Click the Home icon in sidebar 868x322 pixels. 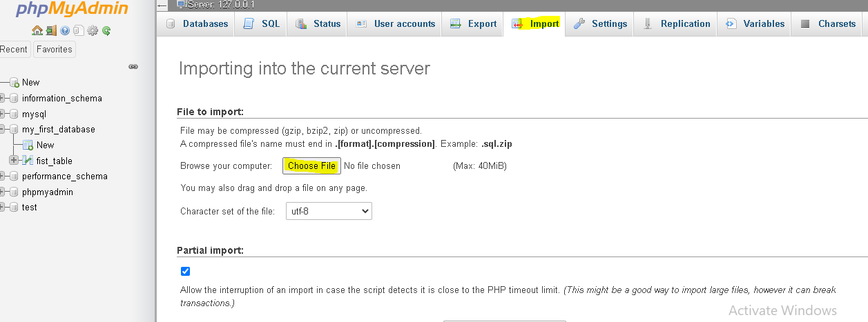coord(37,30)
